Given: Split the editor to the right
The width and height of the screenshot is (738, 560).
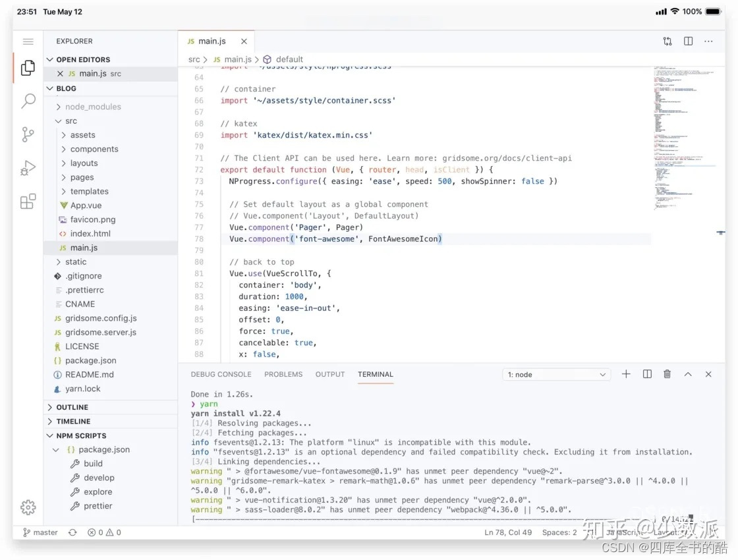Looking at the screenshot, I should point(688,42).
